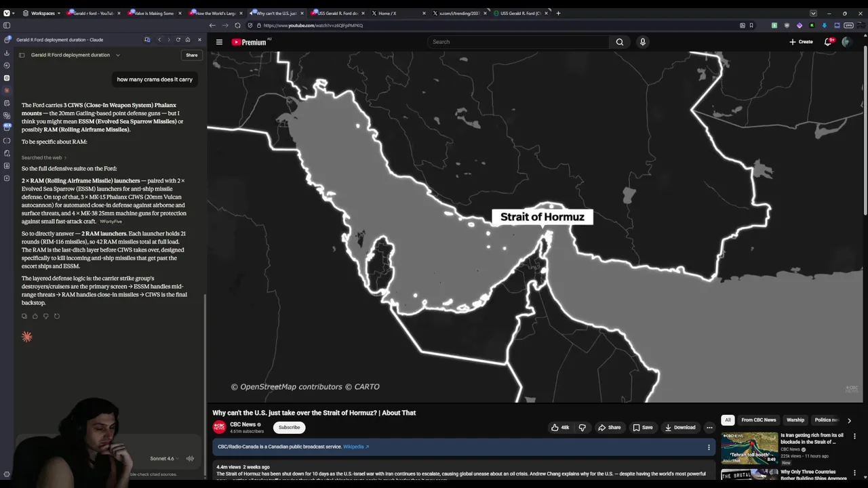Viewport: 868px width, 488px height.
Task: Click Share in the Claude panel
Action: coord(192,55)
